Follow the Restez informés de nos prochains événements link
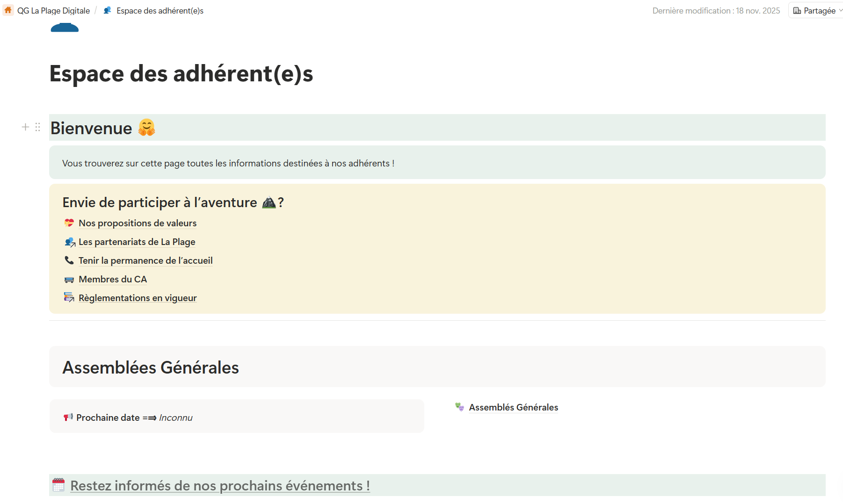The height and width of the screenshot is (504, 843). 220,486
